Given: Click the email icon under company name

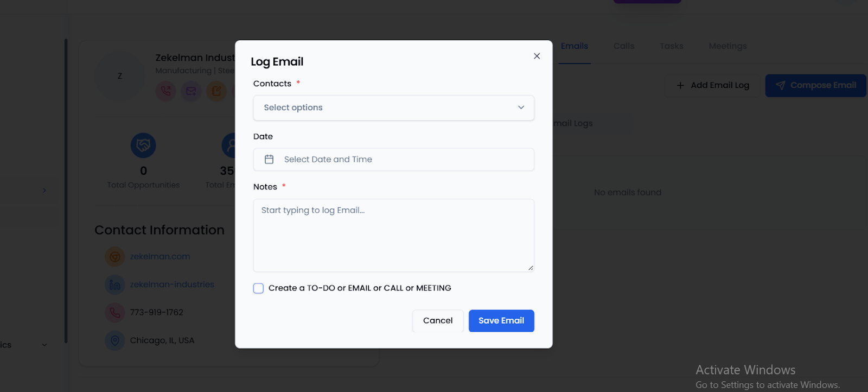Looking at the screenshot, I should coord(191,91).
